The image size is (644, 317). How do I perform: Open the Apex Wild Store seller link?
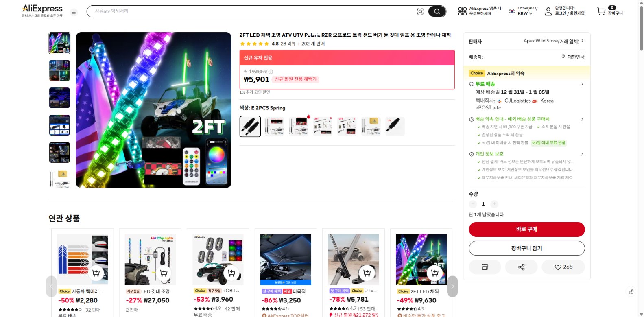pyautogui.click(x=553, y=41)
